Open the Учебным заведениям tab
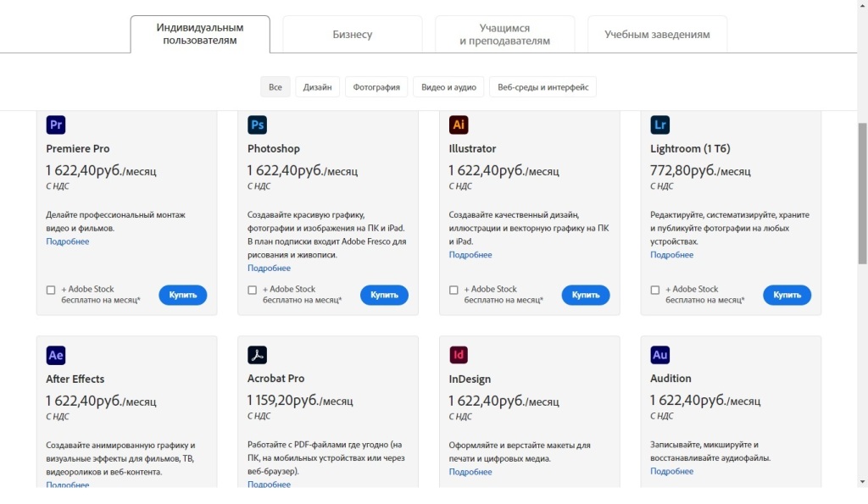 click(x=657, y=35)
